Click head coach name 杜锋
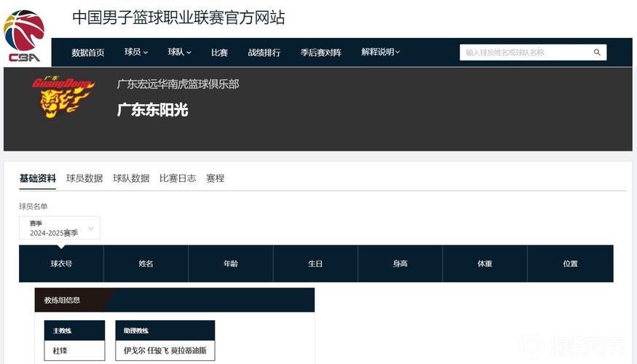The height and width of the screenshot is (364, 637). [60, 350]
